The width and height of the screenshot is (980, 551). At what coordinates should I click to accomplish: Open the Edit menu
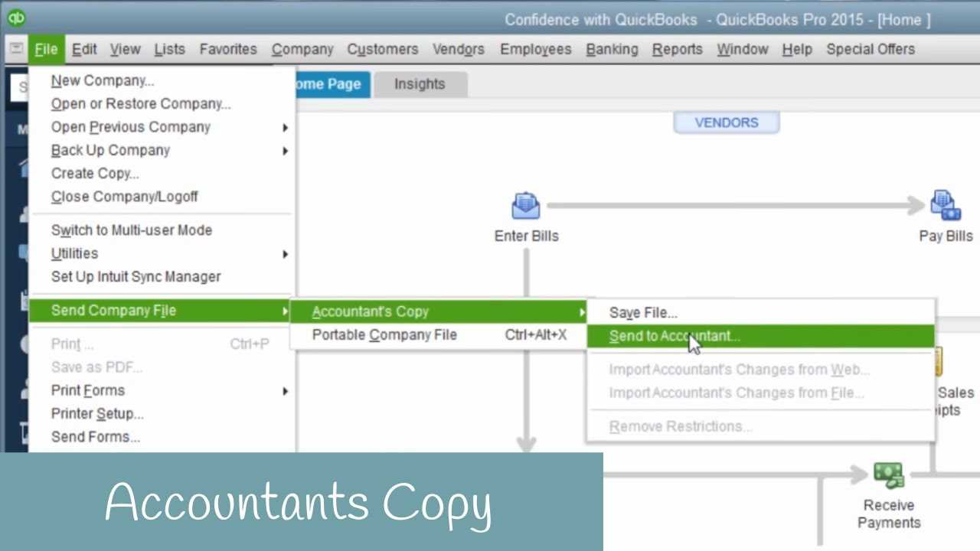[84, 49]
